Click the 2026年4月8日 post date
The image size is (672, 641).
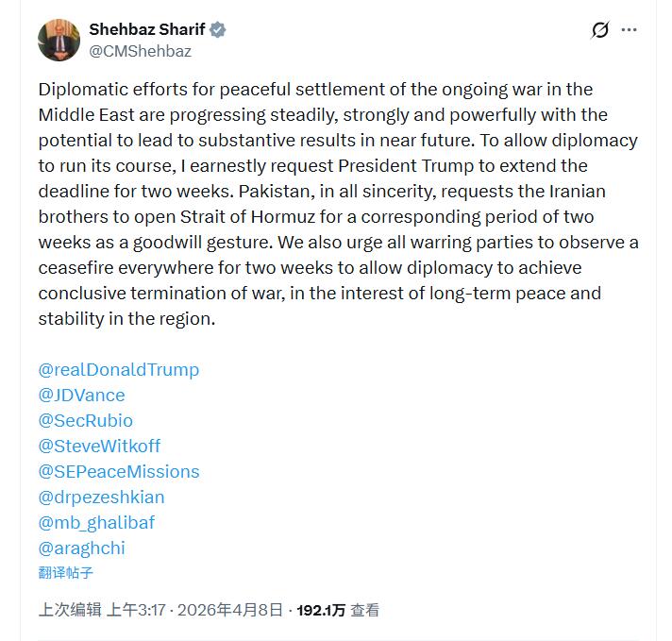tap(230, 610)
